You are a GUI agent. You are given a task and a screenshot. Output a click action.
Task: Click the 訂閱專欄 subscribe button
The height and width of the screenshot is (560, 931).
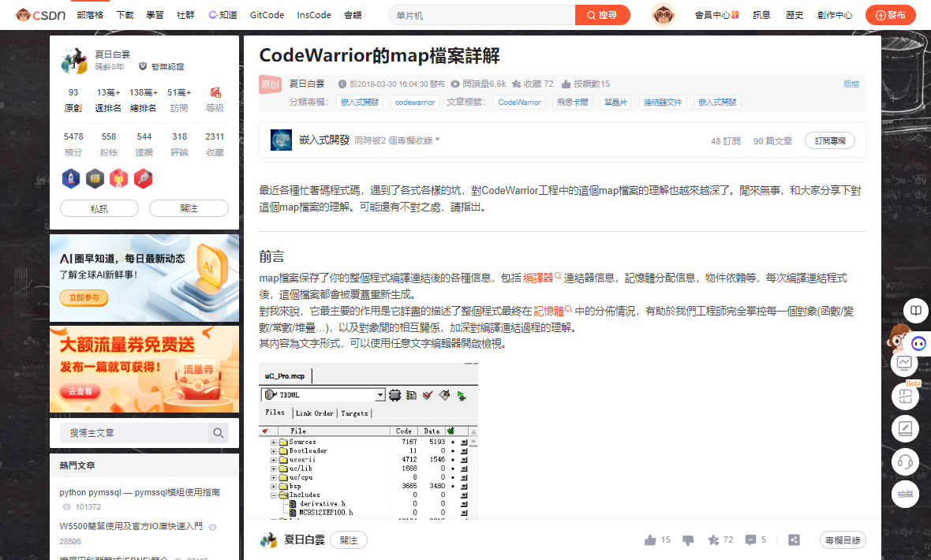(x=829, y=140)
